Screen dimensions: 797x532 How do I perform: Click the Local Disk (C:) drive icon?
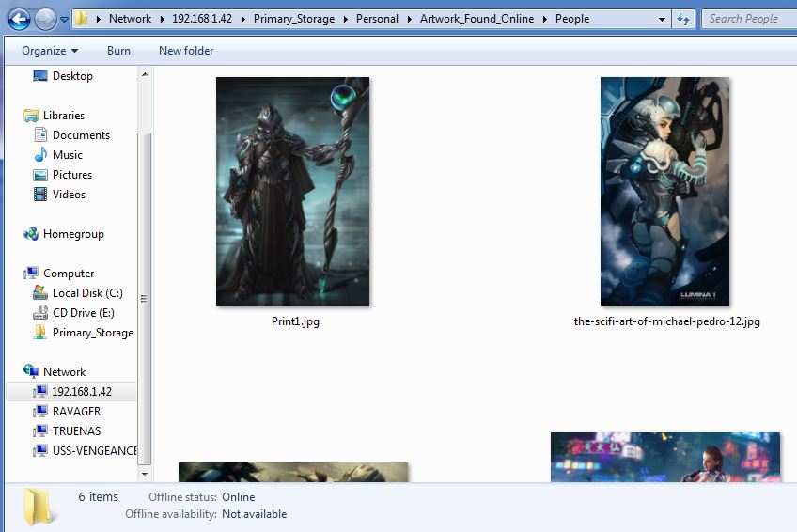click(40, 292)
